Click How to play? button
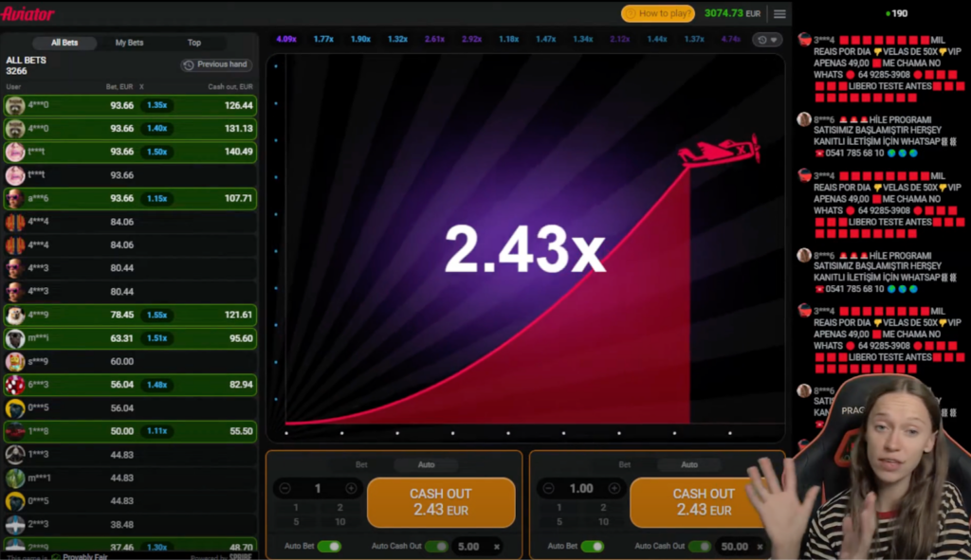 658,13
